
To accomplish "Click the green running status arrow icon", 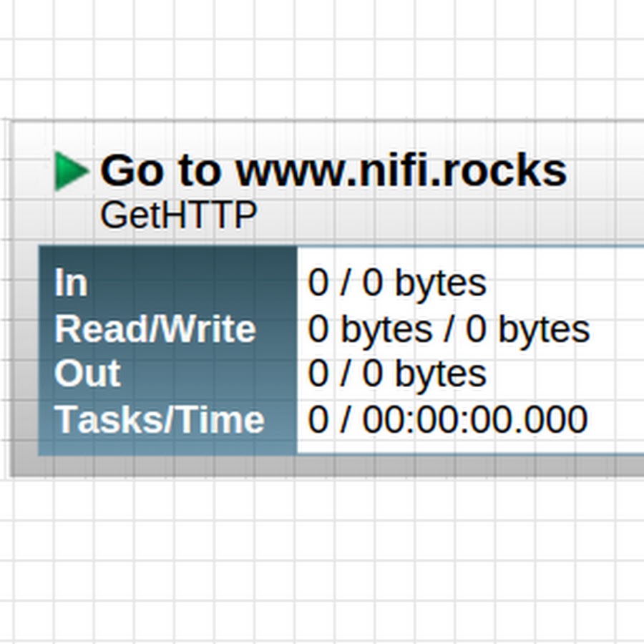I will (71, 171).
